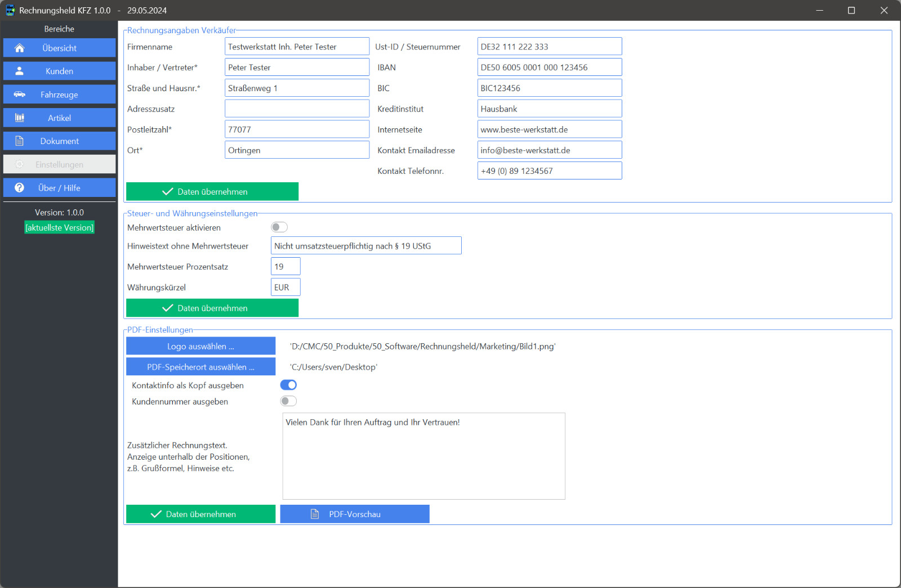Switch to the Fahrzeuge section

click(x=59, y=95)
